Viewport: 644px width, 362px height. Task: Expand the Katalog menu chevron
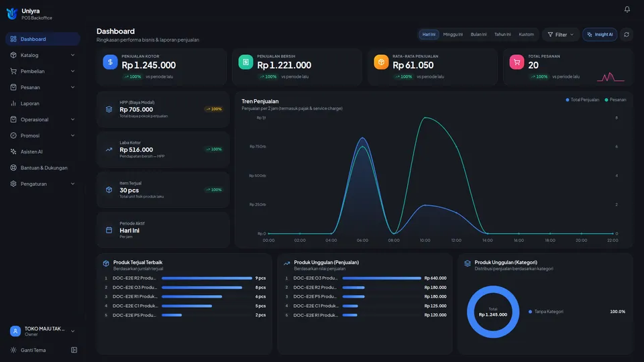point(72,55)
